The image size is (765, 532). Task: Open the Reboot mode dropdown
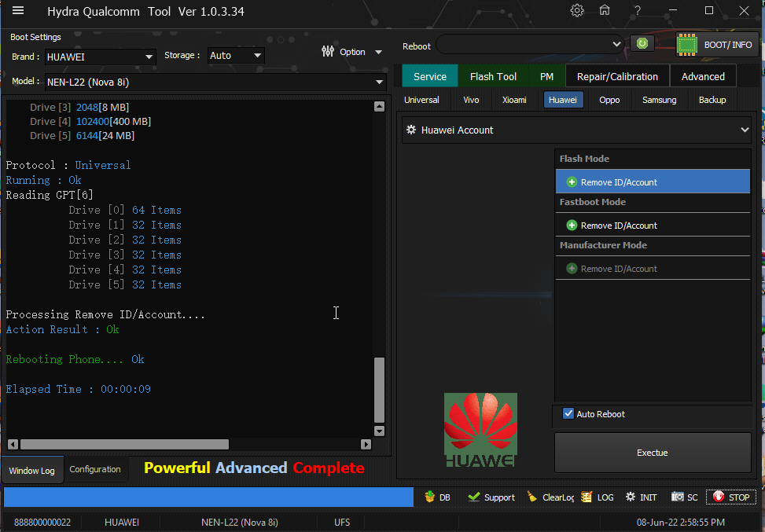[530, 44]
